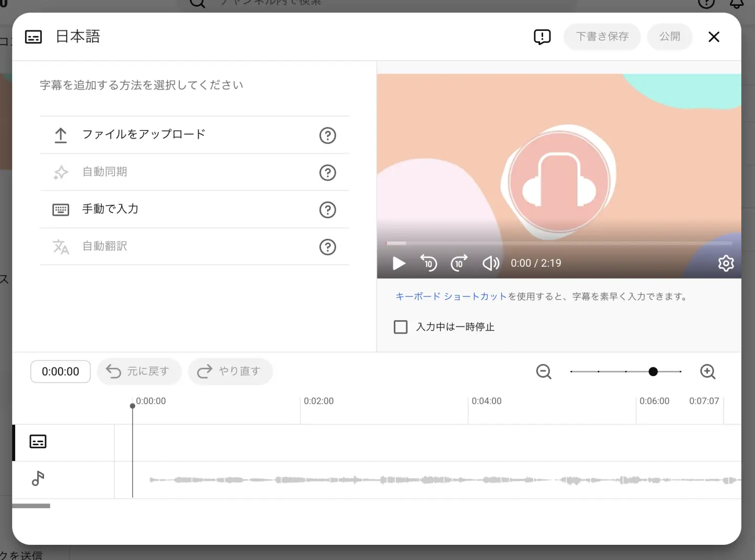Mute the video with the speaker icon
This screenshot has width=755, height=560.
(x=490, y=263)
